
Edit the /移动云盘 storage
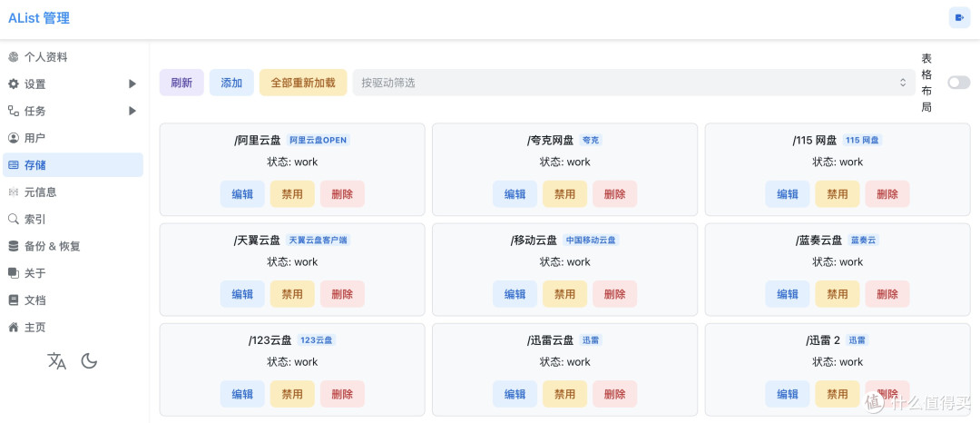[x=515, y=294]
